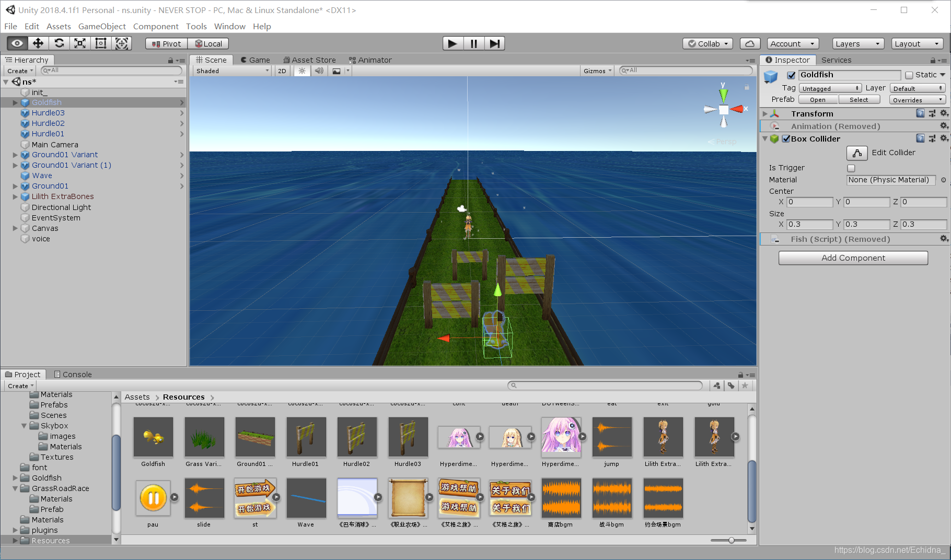Click the prefab Select button
Image resolution: width=951 pixels, height=560 pixels.
coord(859,100)
